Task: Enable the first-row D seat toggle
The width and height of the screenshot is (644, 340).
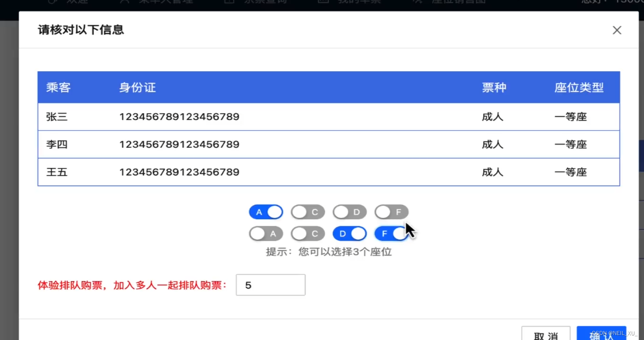Action: tap(350, 212)
